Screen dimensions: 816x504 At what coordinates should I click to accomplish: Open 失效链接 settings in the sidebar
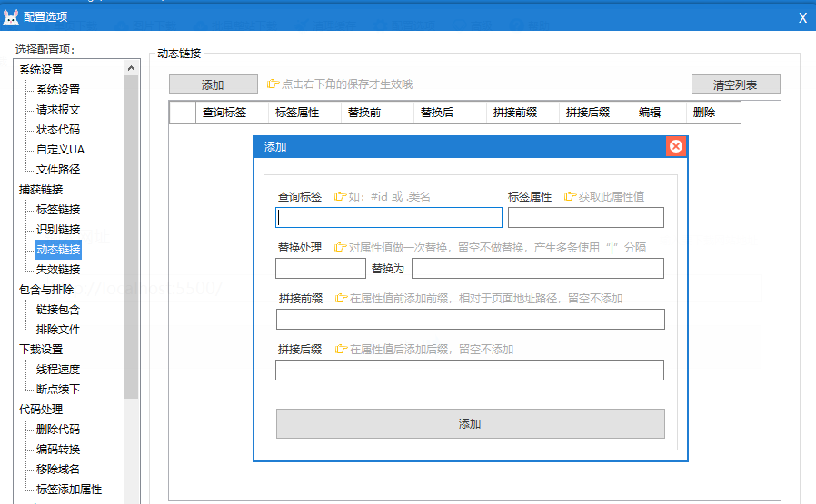pos(58,270)
